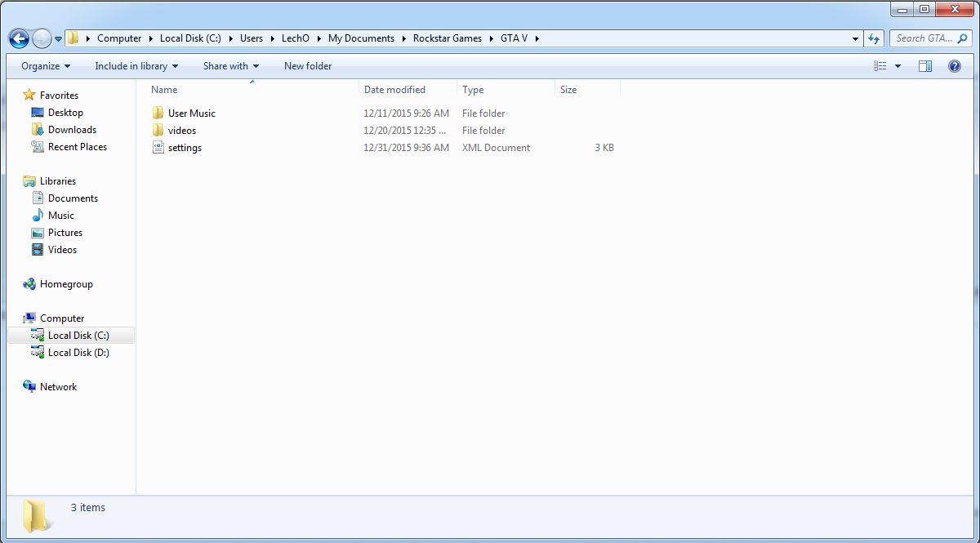
Task: Expand arrow after GTA V breadcrumb
Action: [537, 38]
